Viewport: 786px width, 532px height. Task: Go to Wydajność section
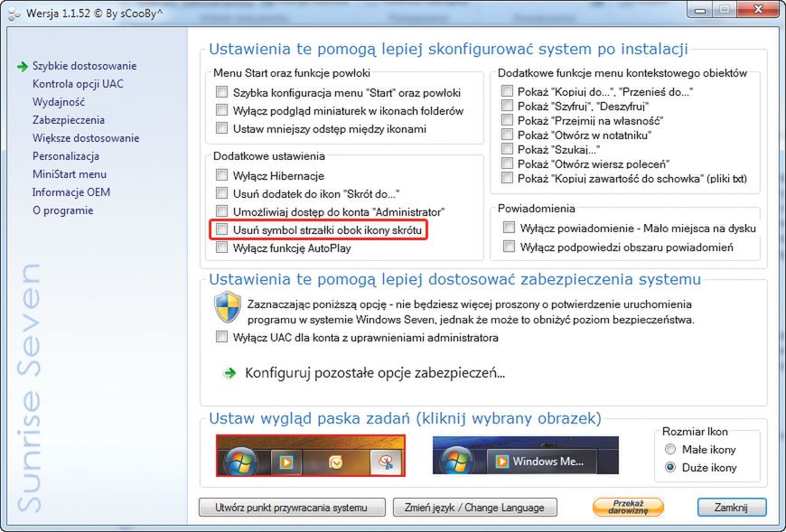click(x=59, y=102)
